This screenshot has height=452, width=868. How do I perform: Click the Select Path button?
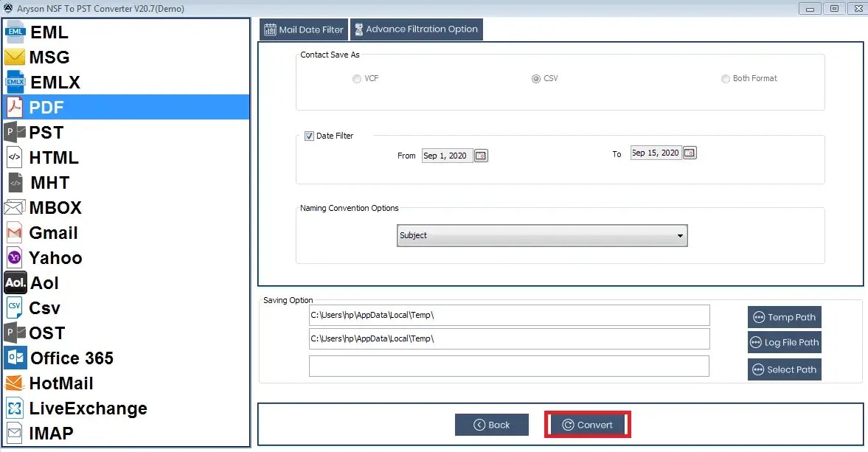coord(785,369)
